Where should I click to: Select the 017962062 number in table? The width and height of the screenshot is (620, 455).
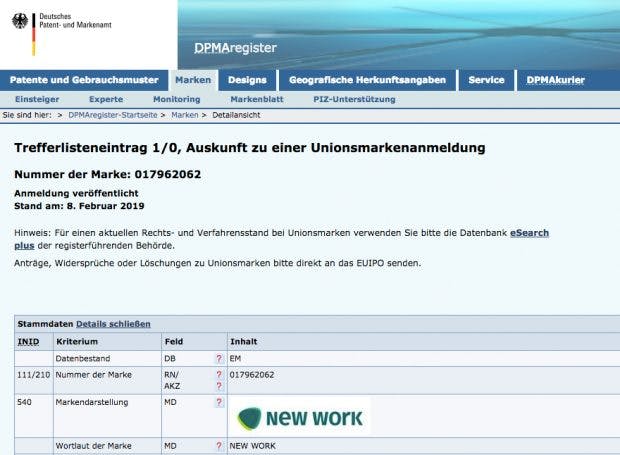(x=252, y=375)
